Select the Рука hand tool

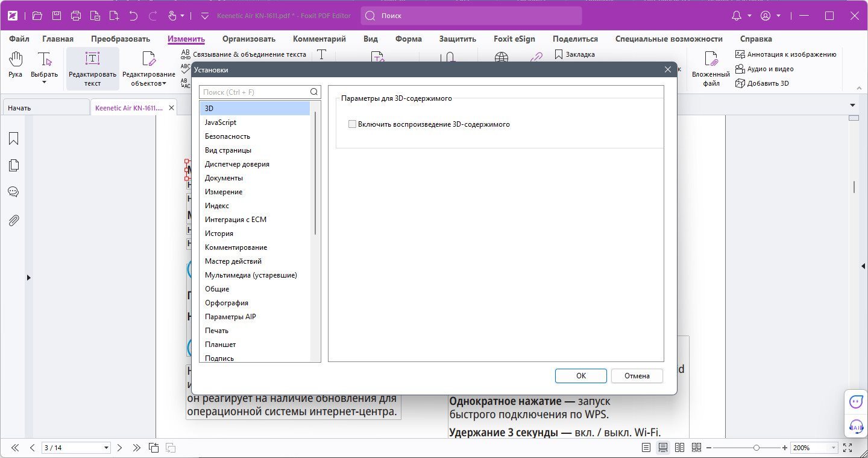pos(15,65)
